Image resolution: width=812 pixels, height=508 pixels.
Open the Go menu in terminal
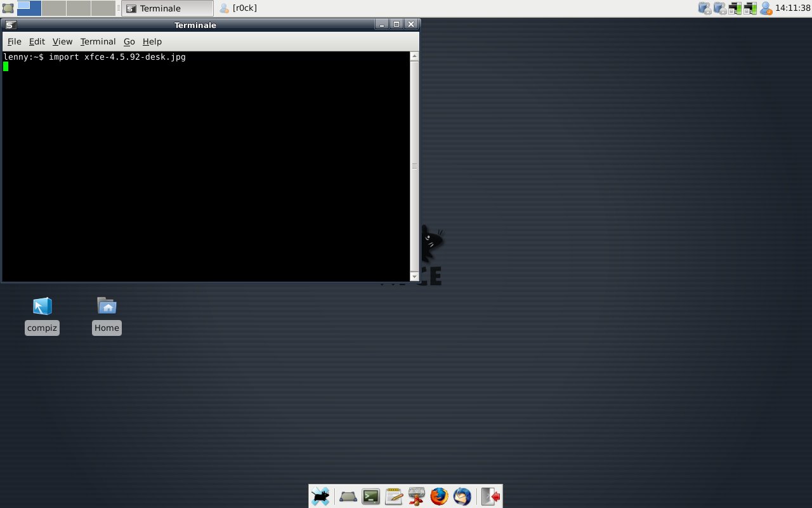129,41
